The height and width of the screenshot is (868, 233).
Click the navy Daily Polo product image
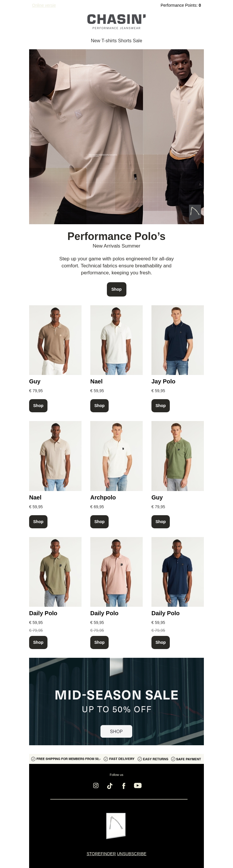pyautogui.click(x=178, y=572)
